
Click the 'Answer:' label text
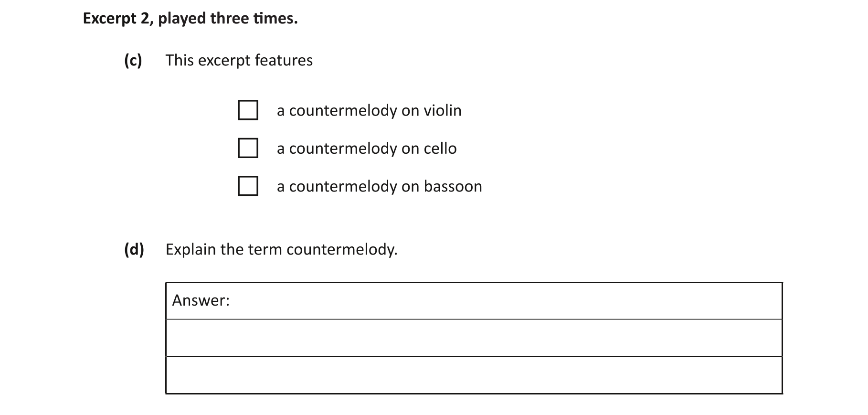201,300
